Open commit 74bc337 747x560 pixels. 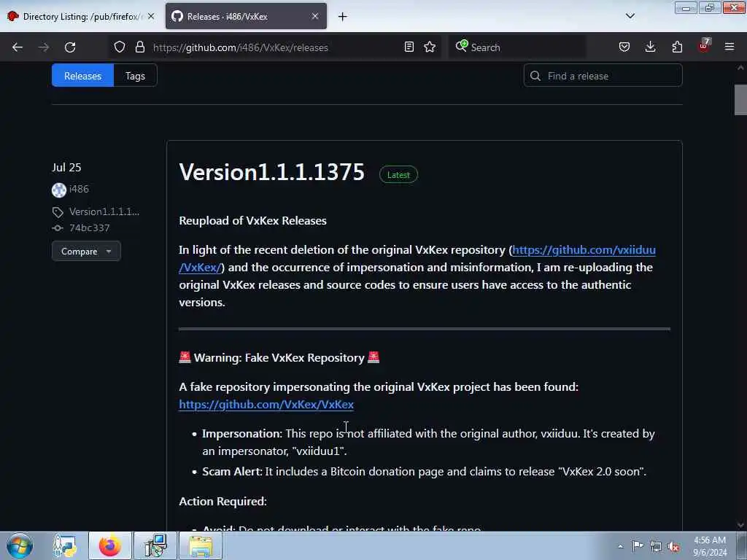pyautogui.click(x=89, y=227)
